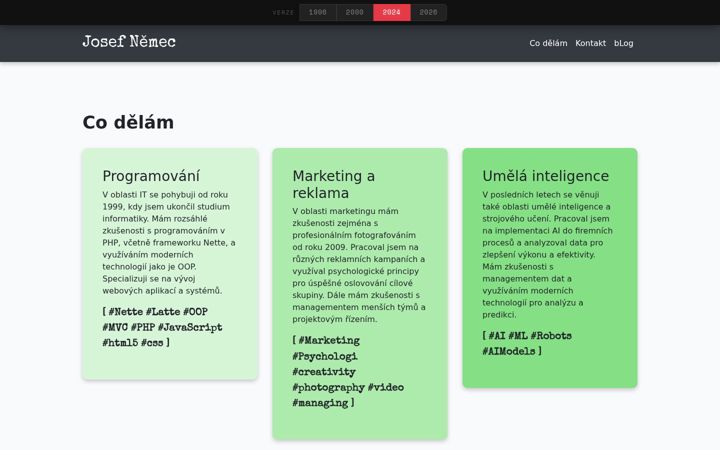Select the version tab just before 2024
This screenshot has height=450, width=720.
(354, 12)
